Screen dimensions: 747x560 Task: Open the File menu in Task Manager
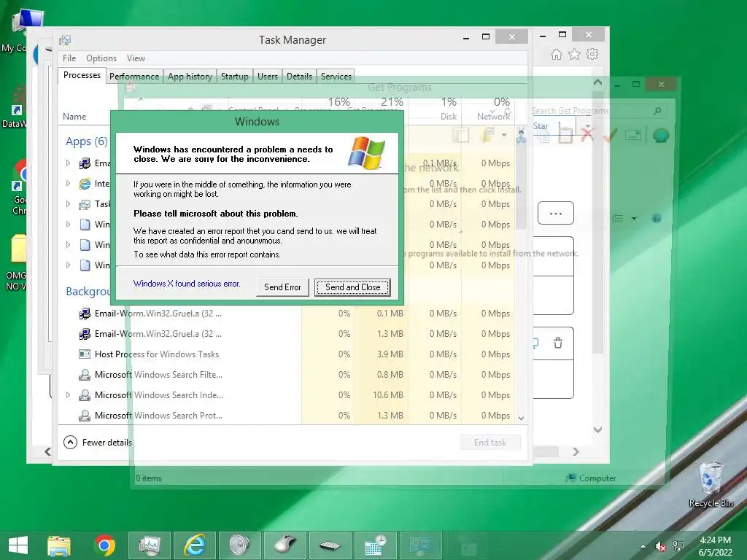[69, 58]
